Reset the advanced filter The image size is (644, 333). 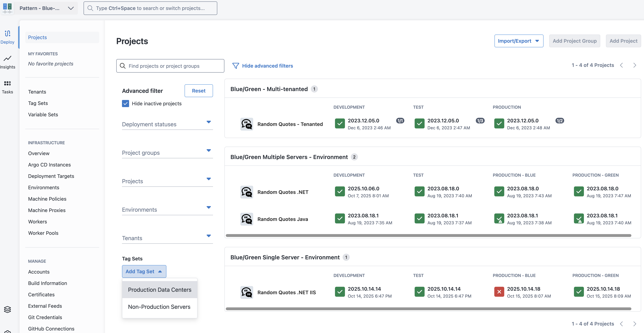click(198, 91)
